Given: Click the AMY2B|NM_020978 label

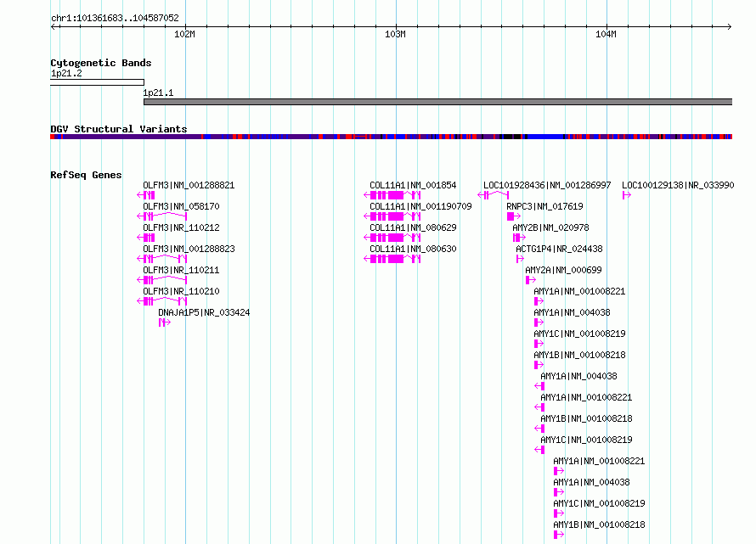Looking at the screenshot, I should (550, 227).
